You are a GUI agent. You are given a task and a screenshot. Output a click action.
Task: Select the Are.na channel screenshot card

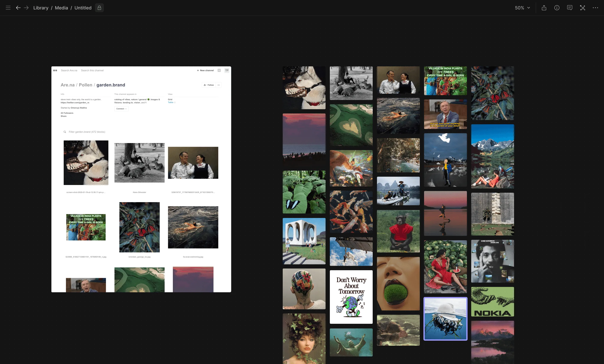[141, 179]
